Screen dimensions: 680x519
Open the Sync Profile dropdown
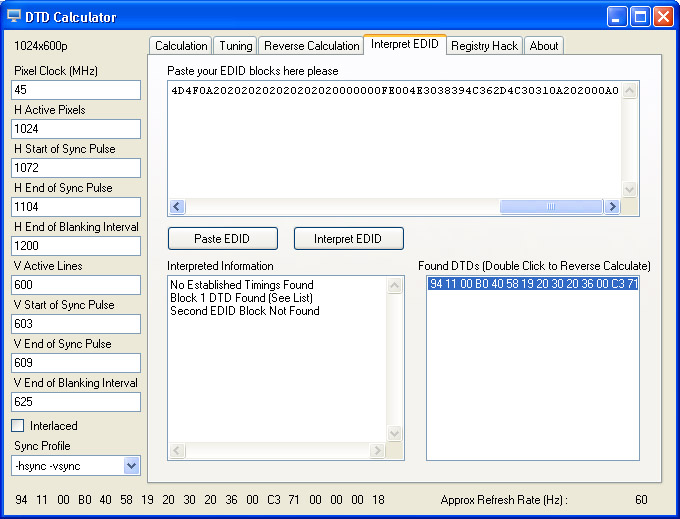[x=130, y=465]
